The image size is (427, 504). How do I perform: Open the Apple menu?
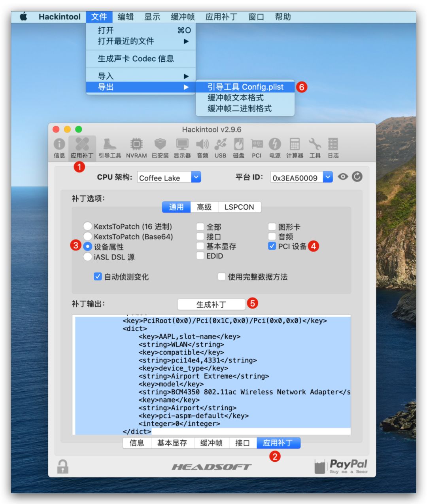pyautogui.click(x=24, y=17)
